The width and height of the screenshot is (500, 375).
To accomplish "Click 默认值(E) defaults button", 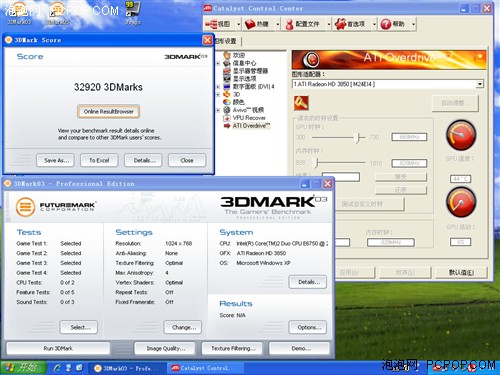I will [461, 273].
